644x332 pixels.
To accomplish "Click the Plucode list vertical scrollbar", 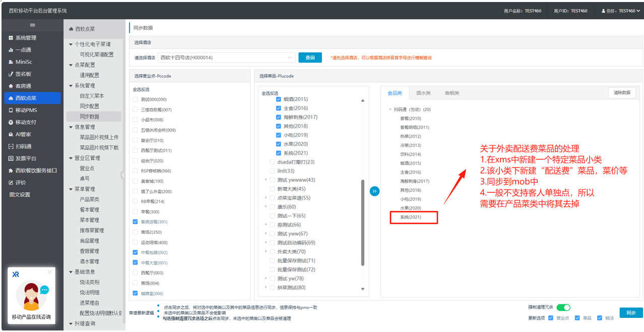I will point(362,222).
